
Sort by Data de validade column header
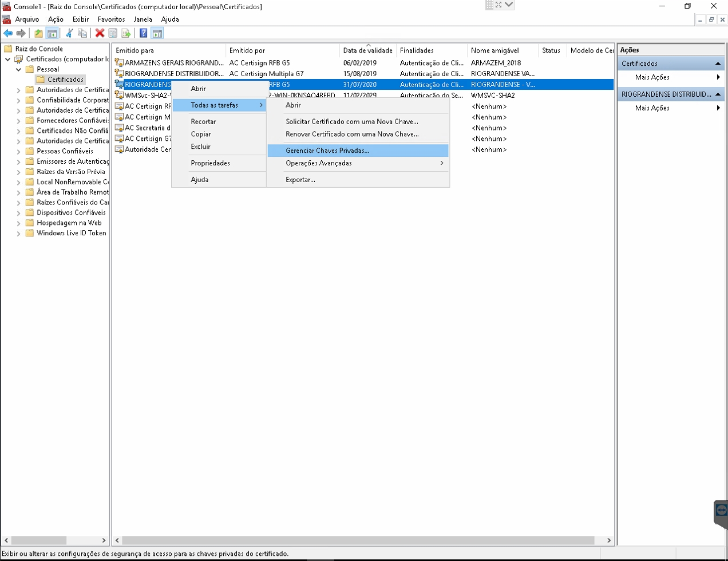[x=367, y=50]
